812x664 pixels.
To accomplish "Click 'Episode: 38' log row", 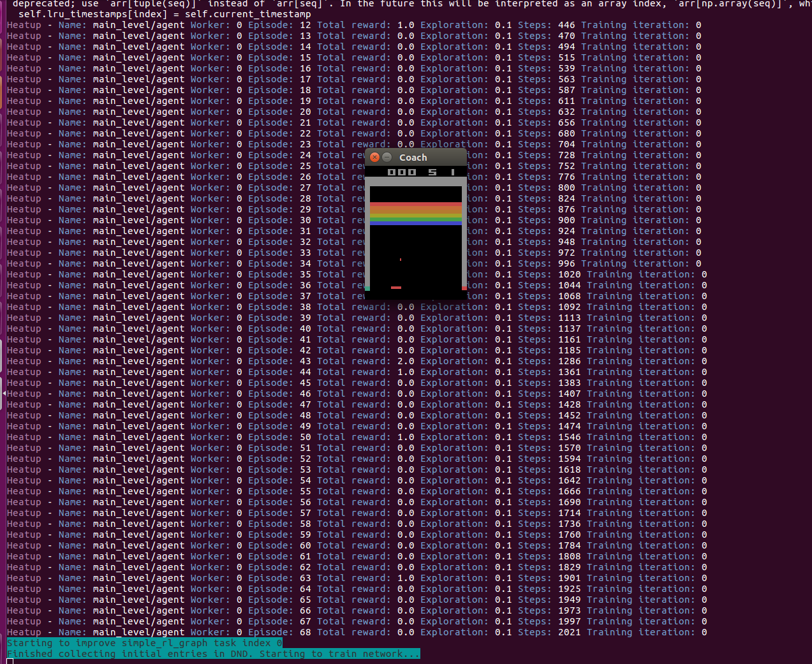I will point(279,307).
